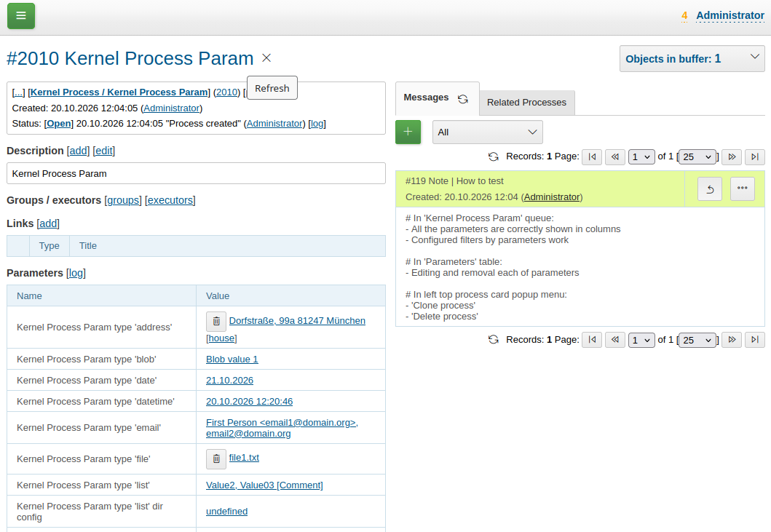Click the Links add link
Image resolution: width=771 pixels, height=532 pixels.
click(x=48, y=223)
